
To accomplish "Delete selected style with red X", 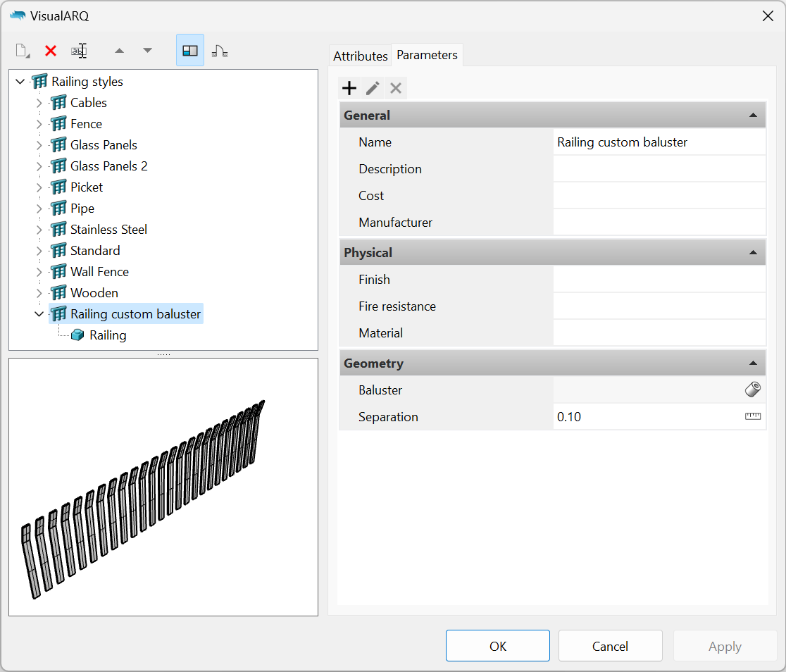I will tap(51, 51).
